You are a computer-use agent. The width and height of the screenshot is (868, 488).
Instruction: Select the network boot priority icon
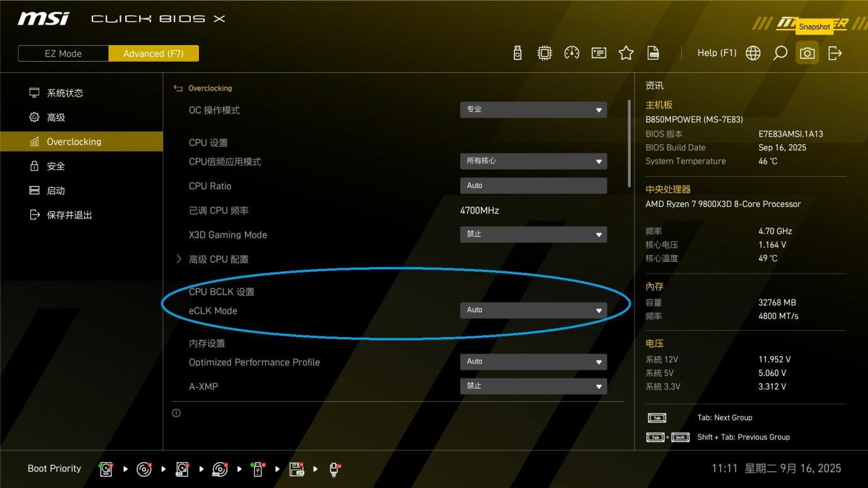(x=334, y=469)
